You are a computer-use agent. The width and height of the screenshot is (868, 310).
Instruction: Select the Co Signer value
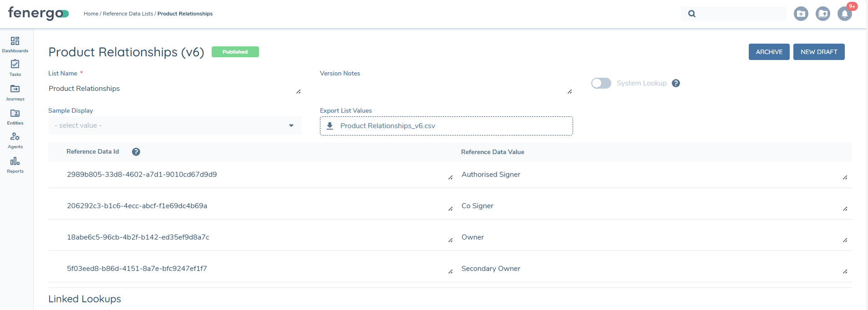477,206
